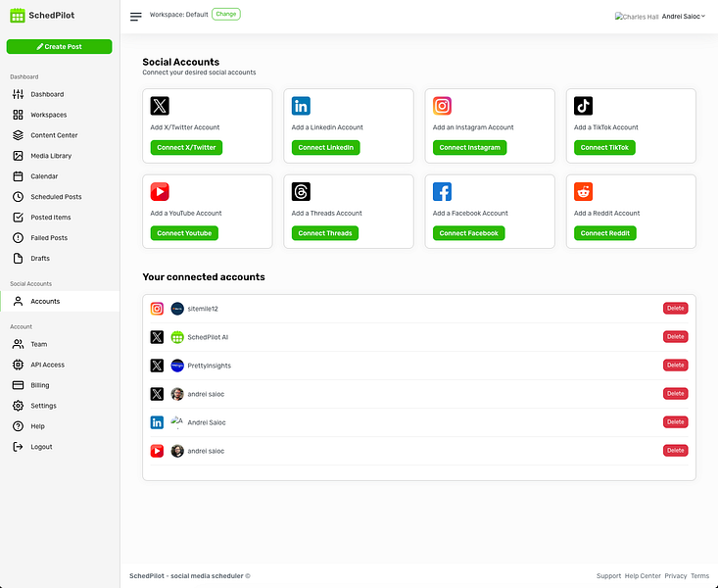Open API Access settings

point(60,365)
